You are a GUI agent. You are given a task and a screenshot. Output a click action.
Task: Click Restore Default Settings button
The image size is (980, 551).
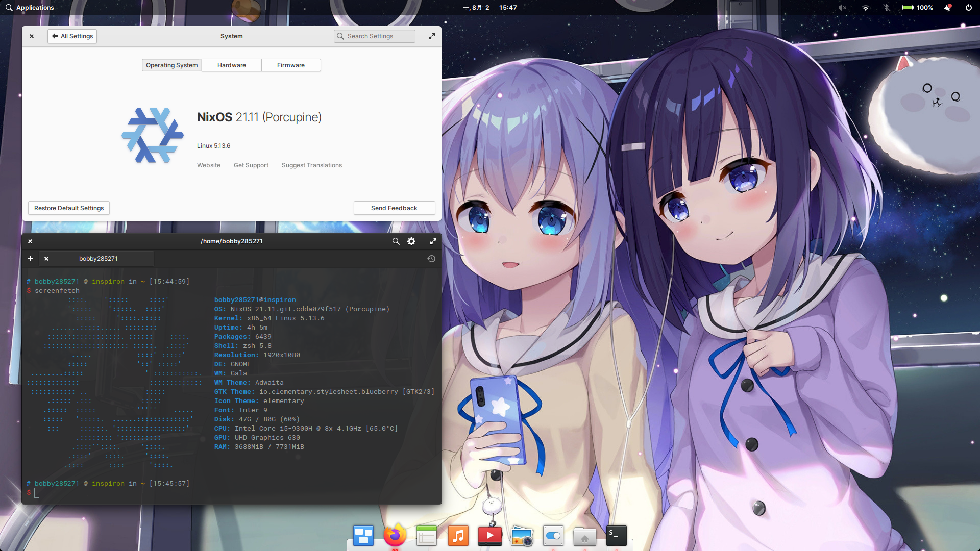pos(69,208)
